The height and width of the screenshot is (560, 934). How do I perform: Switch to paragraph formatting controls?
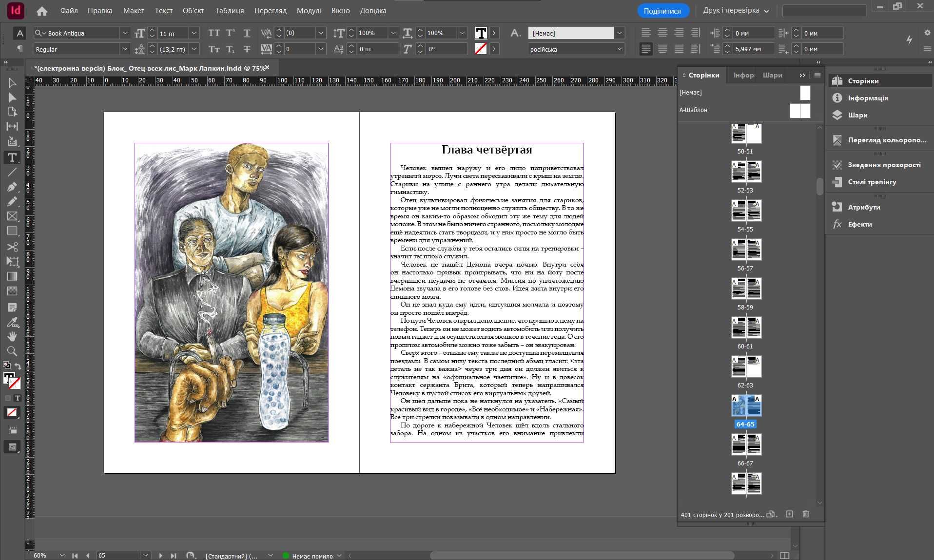19,49
